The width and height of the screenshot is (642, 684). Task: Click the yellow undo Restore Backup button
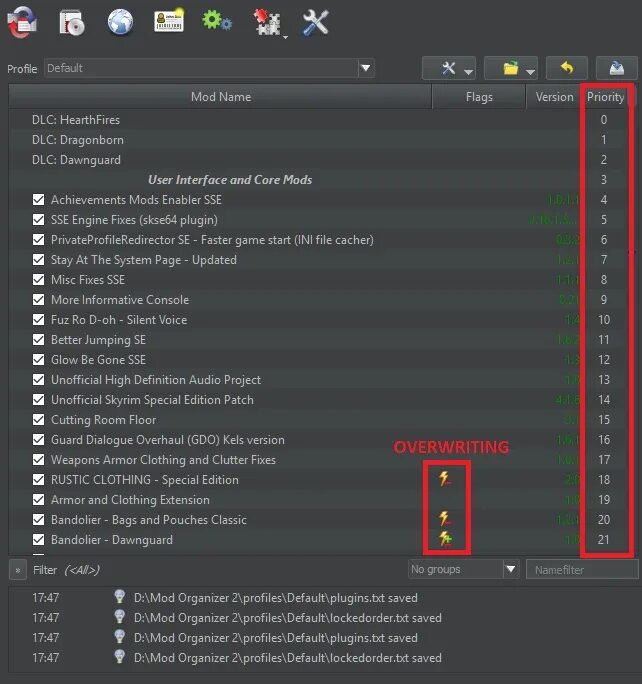coord(567,68)
